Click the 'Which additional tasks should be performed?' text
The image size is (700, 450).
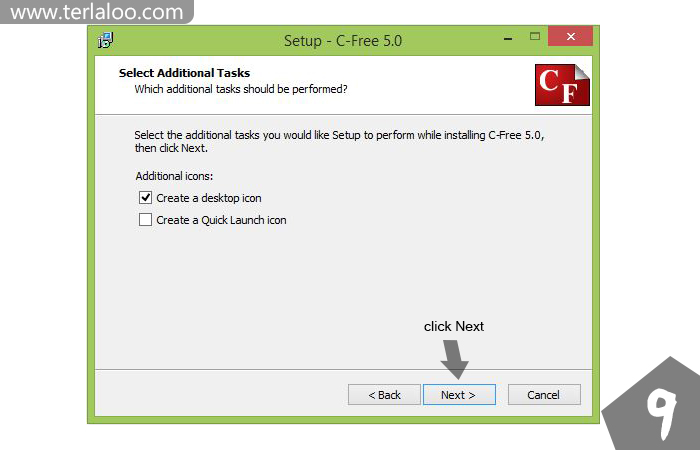click(241, 89)
